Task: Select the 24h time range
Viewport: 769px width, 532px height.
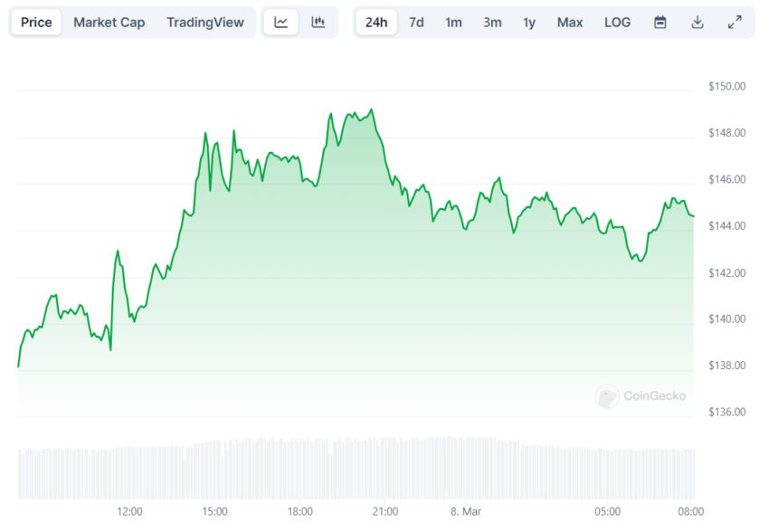Action: pyautogui.click(x=376, y=23)
